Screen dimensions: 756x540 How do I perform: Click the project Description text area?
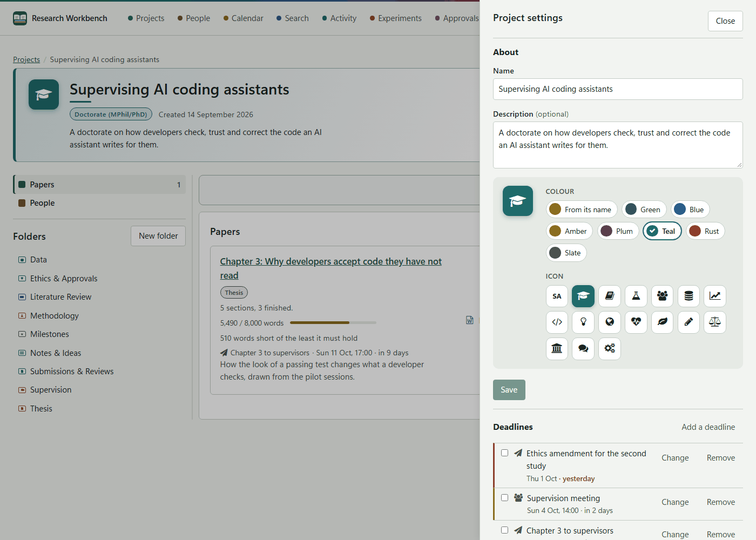click(618, 145)
